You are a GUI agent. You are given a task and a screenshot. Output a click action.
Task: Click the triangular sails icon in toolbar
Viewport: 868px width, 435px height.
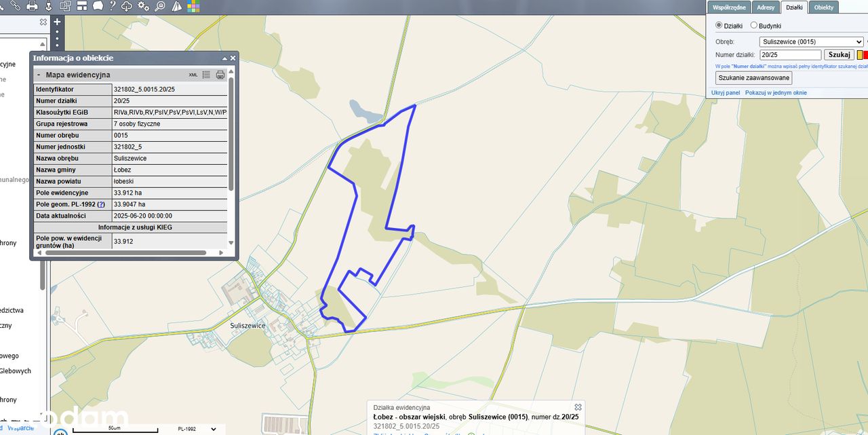pos(176,6)
